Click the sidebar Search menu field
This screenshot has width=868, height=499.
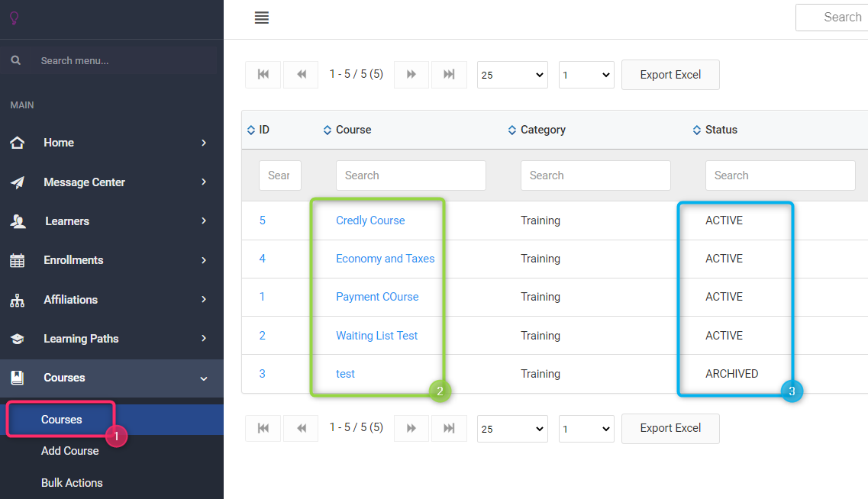pos(122,60)
